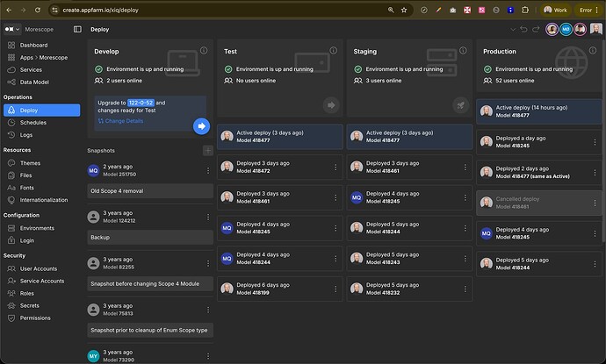Select Production Active deploy card
This screenshot has height=364, width=606.
tap(538, 111)
